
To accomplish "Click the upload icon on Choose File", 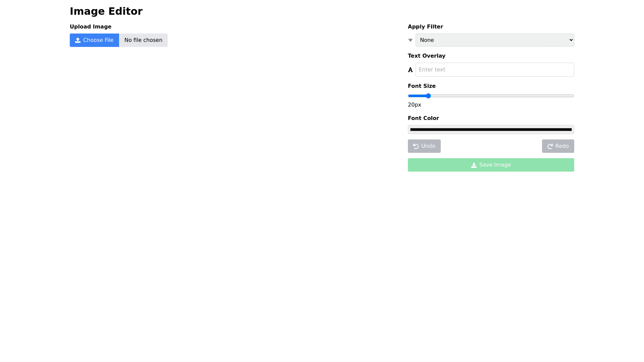I will click(x=78, y=40).
